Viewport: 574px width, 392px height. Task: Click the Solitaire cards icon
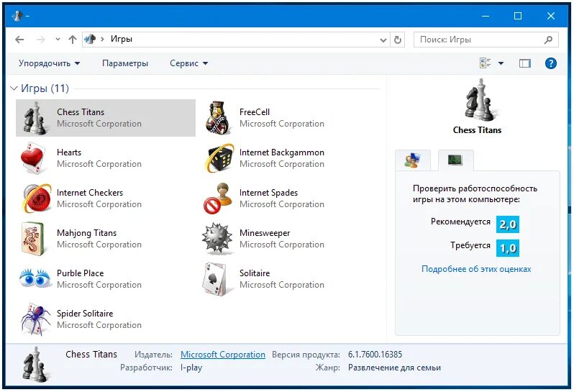pyautogui.click(x=217, y=278)
